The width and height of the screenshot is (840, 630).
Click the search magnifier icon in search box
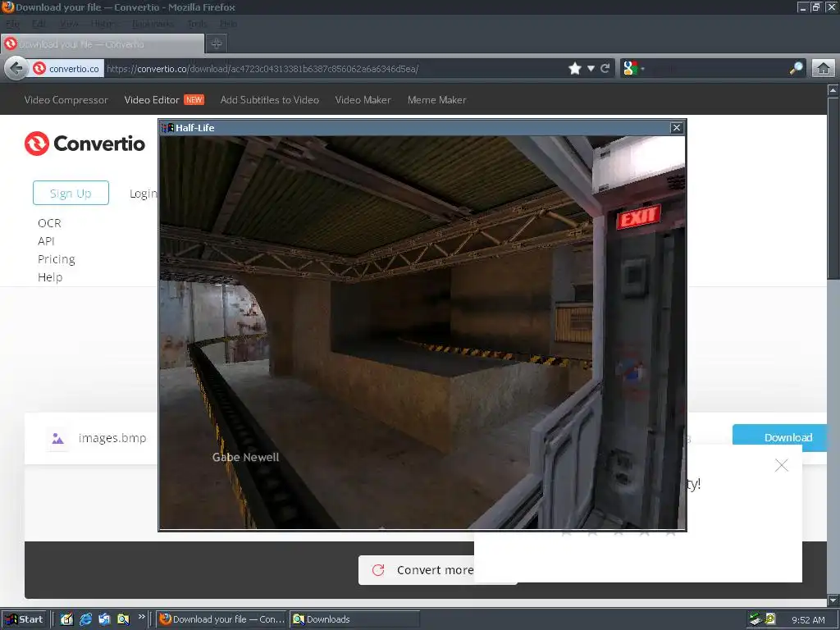pos(796,69)
